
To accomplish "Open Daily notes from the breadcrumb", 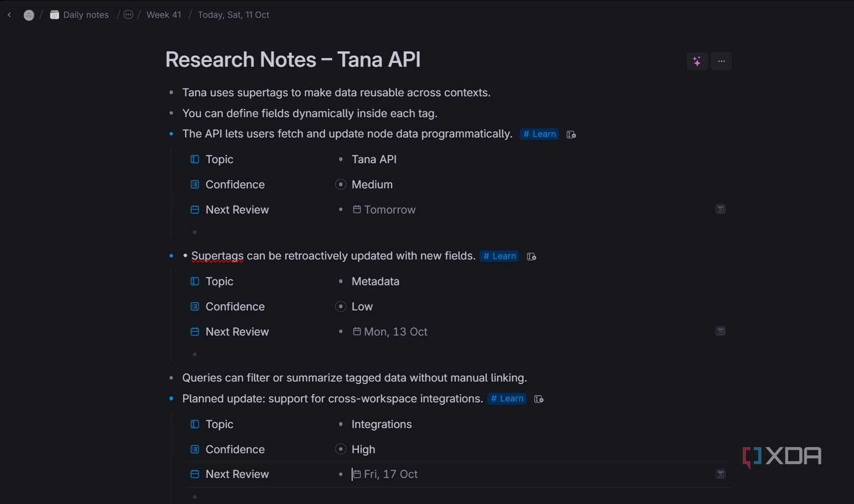I will click(85, 14).
